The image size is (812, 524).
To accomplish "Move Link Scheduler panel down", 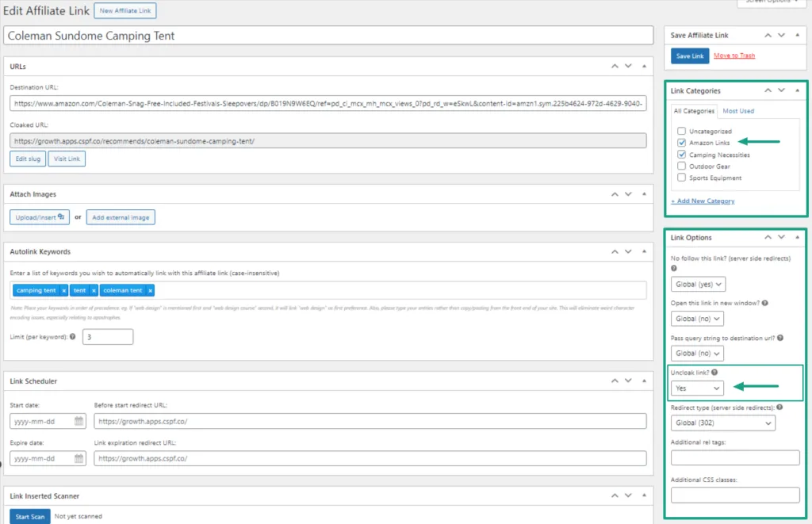I will click(628, 381).
